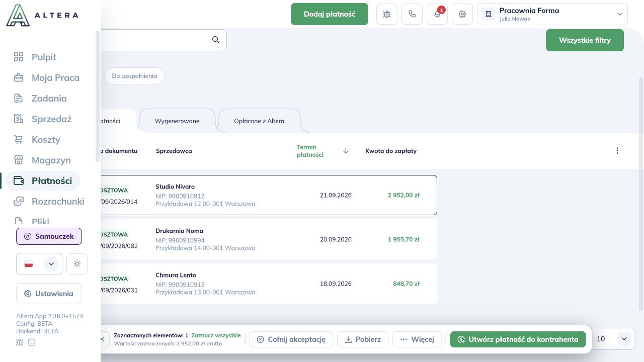
Task: Click the dice icon below Backend: BETA
Action: 32,342
